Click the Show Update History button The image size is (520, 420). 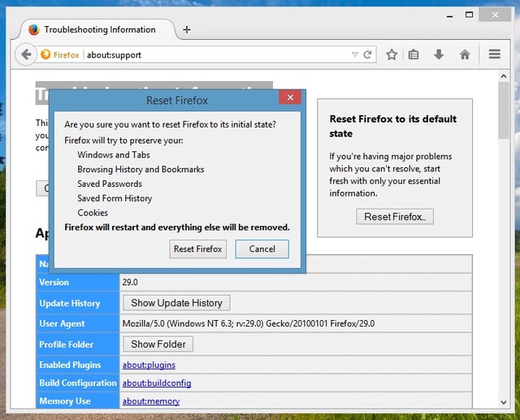click(x=176, y=303)
